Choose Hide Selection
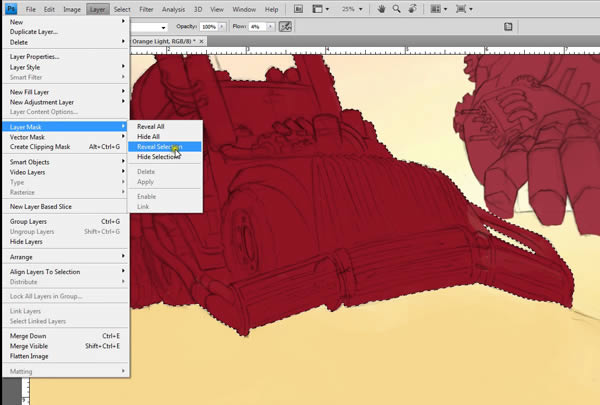 pos(165,157)
